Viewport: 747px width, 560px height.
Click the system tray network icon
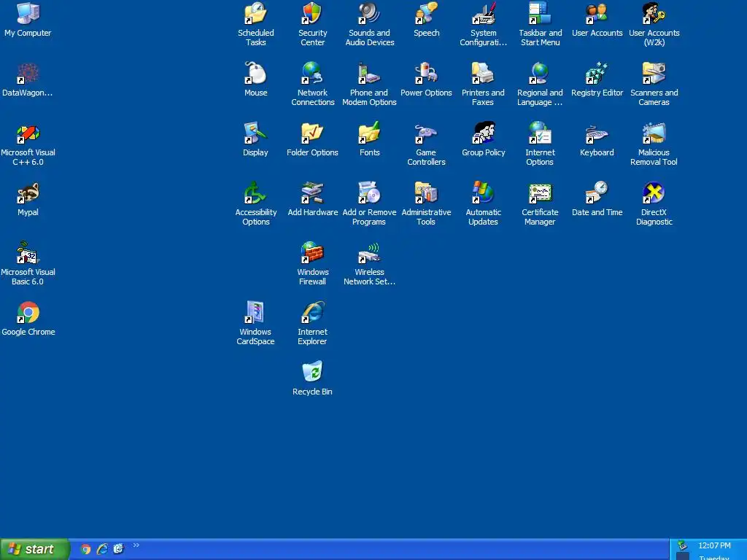coord(682,545)
